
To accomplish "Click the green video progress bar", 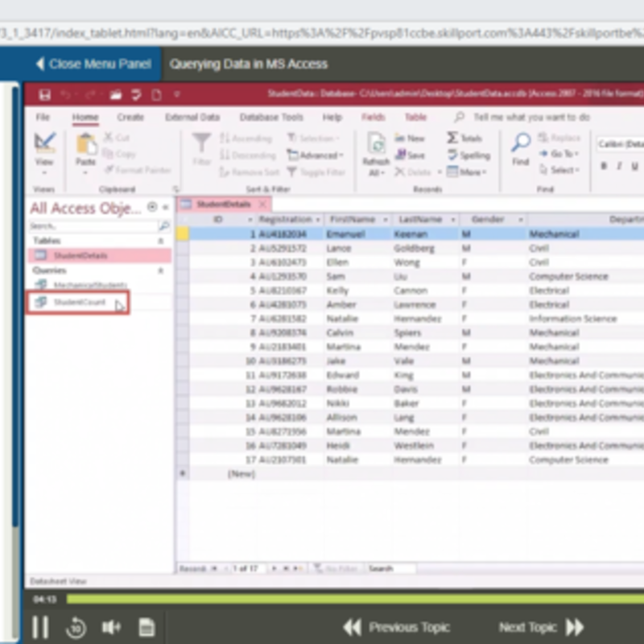I will (355, 599).
